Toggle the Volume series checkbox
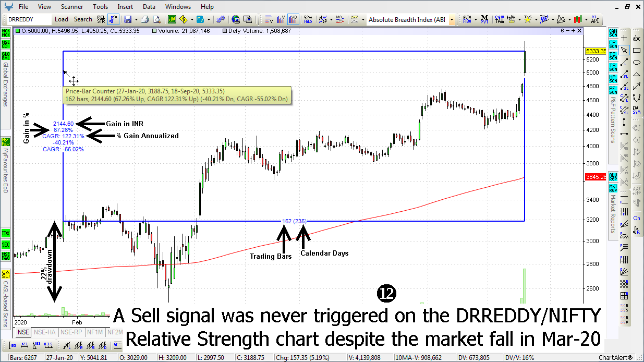Image resolution: width=644 pixels, height=362 pixels. click(x=155, y=31)
